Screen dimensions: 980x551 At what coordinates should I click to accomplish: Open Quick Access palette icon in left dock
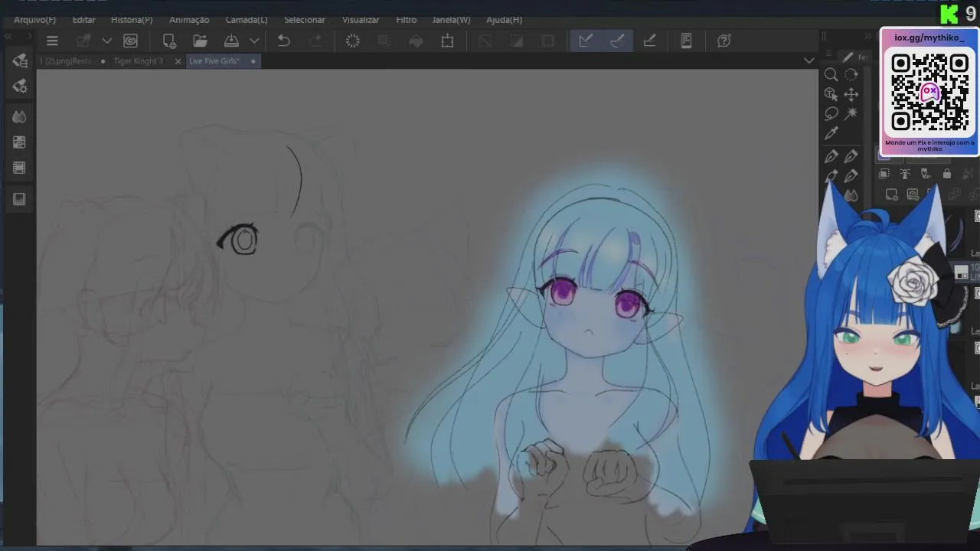(20, 61)
